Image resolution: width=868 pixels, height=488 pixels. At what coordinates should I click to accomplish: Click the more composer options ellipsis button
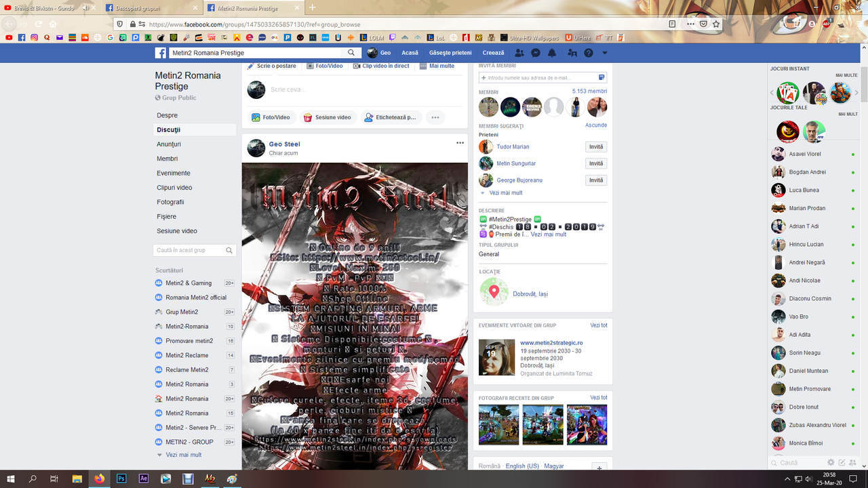435,117
